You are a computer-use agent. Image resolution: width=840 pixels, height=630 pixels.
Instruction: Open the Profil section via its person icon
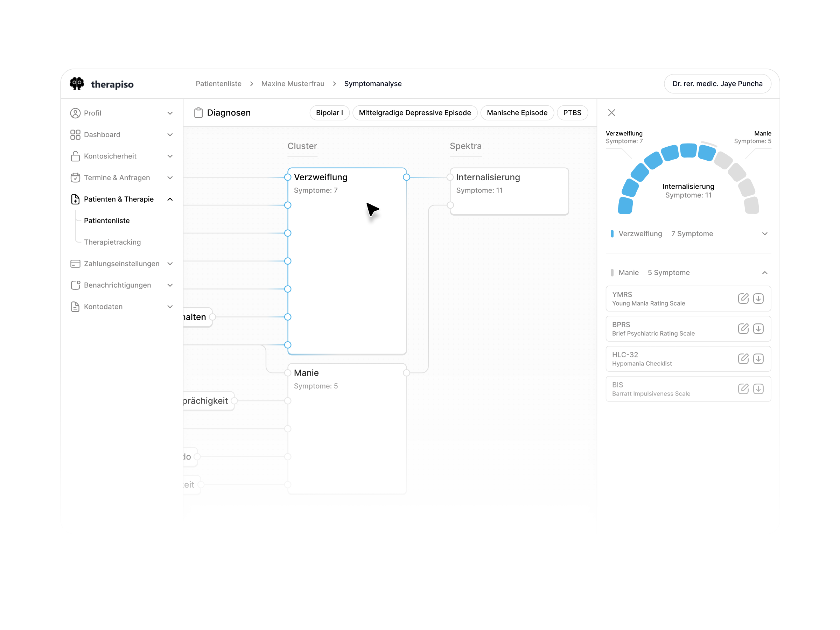75,113
